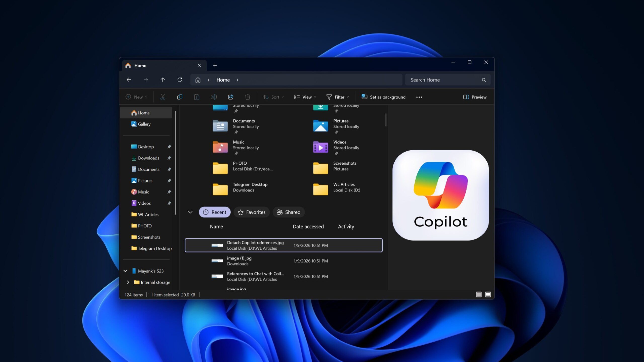644x362 pixels.
Task: Open the See more ellipsis menu
Action: click(x=419, y=97)
